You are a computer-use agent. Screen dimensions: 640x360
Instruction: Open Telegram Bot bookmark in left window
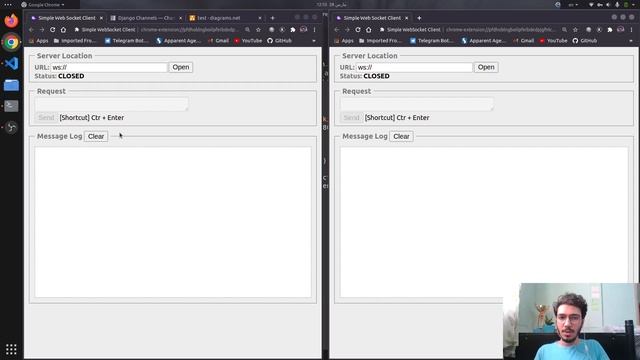[126, 41]
